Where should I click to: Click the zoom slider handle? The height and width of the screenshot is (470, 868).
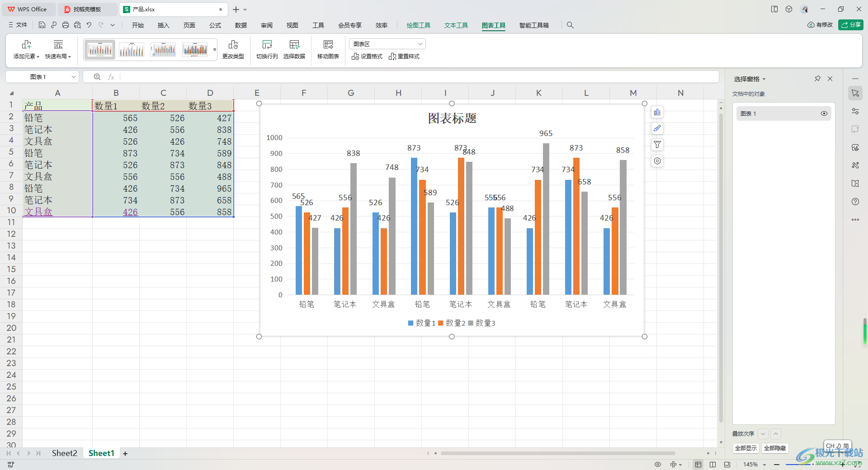(x=813, y=465)
